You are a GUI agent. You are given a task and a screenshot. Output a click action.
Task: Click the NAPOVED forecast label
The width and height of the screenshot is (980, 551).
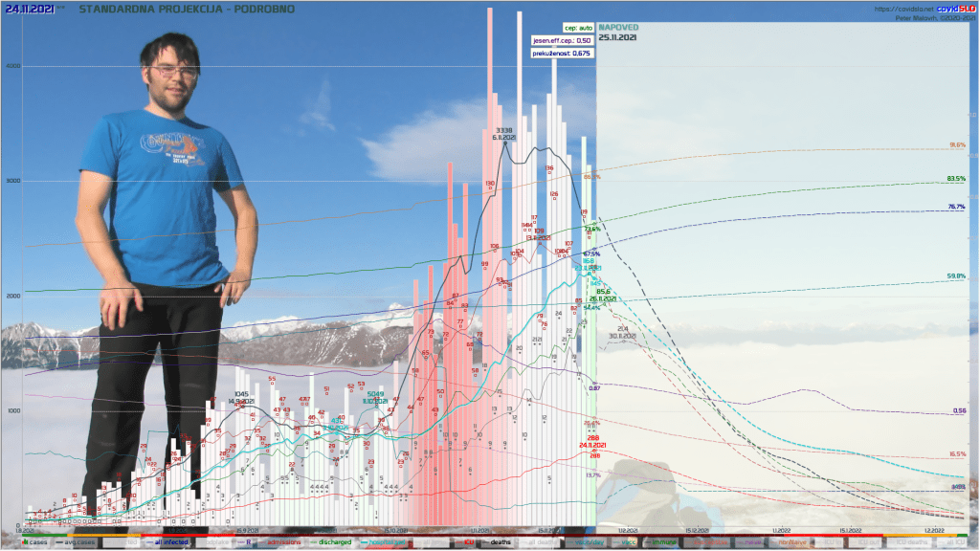tap(618, 29)
